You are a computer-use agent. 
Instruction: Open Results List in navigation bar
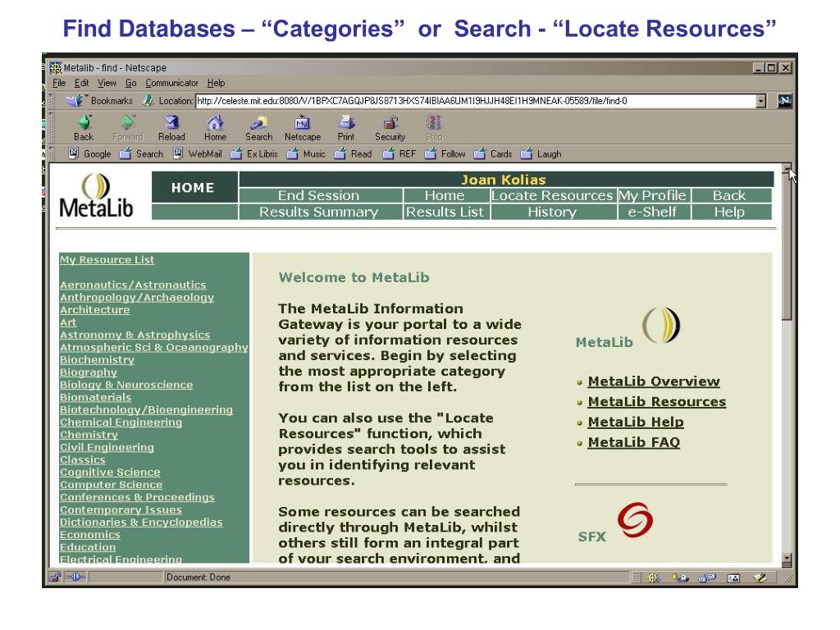coord(445,212)
